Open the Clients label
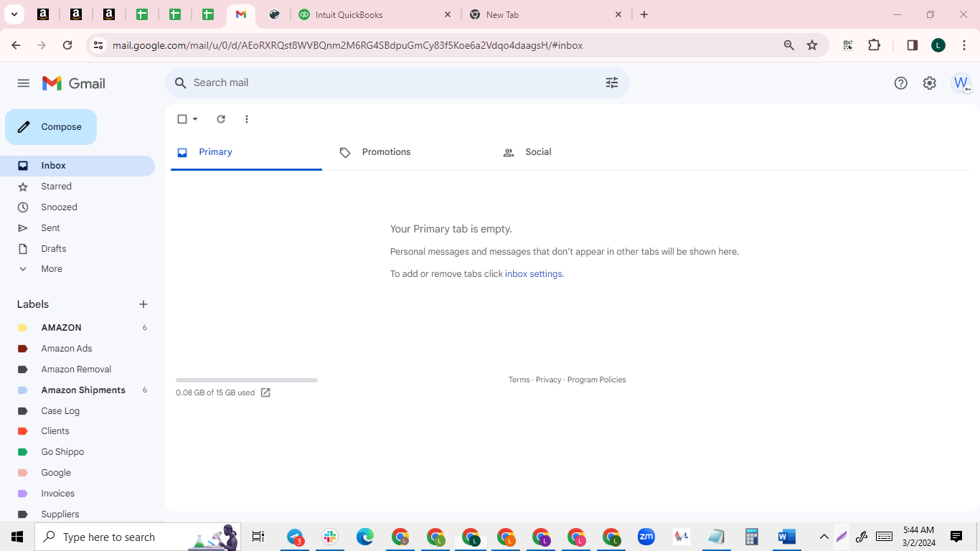The image size is (980, 551). [x=77, y=431]
